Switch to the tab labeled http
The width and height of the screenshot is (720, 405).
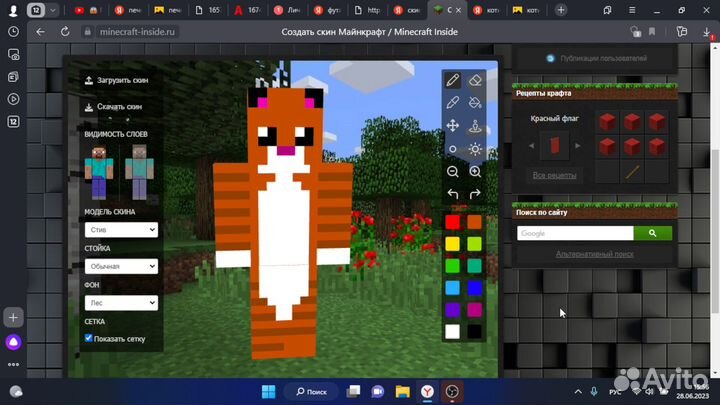click(x=367, y=10)
